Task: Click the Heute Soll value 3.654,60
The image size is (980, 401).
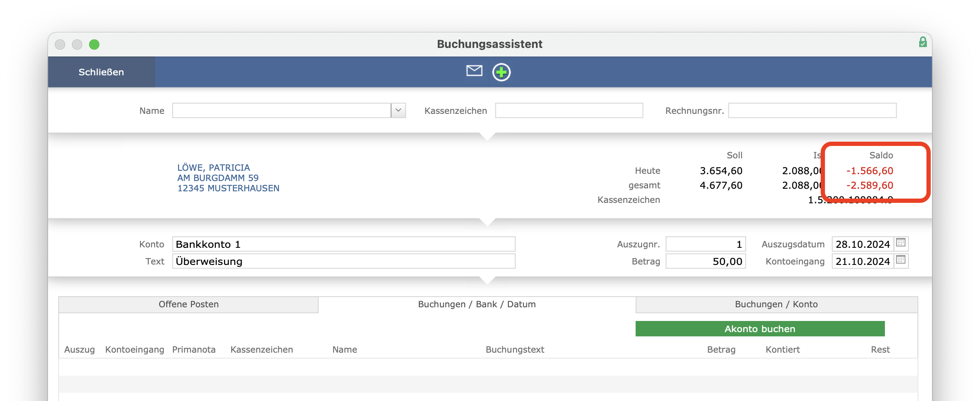Action: click(721, 171)
